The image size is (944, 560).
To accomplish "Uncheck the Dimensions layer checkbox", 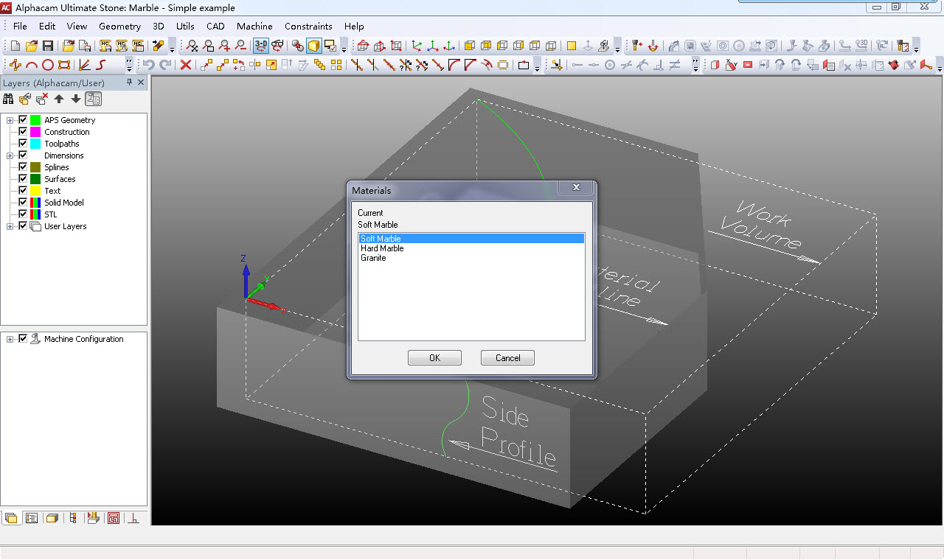I will point(23,155).
